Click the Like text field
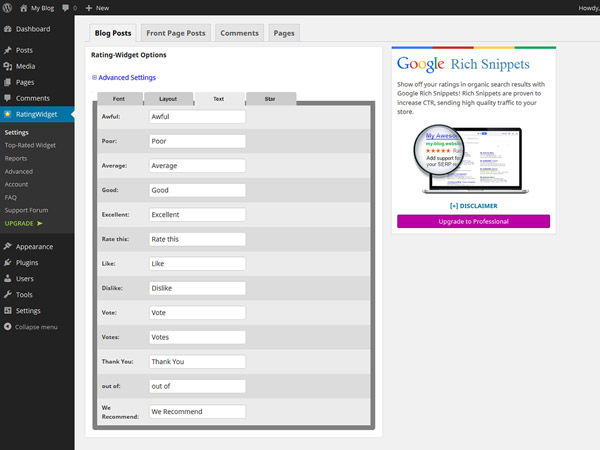This screenshot has height=450, width=600. click(x=197, y=264)
